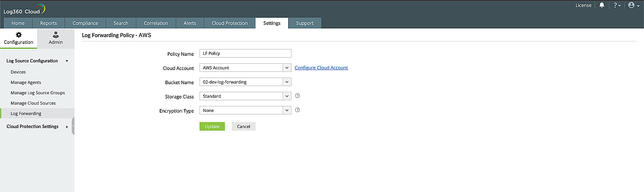Expand Cloud Protection Settings section
The height and width of the screenshot is (192, 644).
[67, 127]
